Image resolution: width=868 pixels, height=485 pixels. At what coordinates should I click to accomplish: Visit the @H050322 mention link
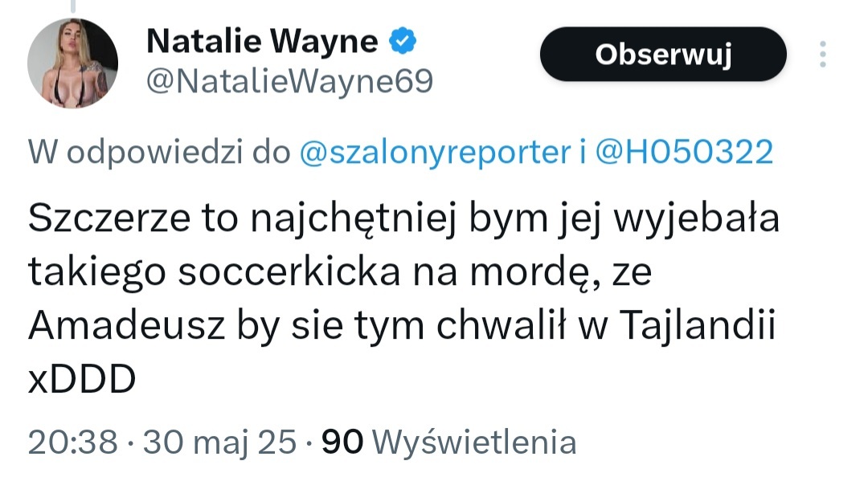[x=684, y=151]
